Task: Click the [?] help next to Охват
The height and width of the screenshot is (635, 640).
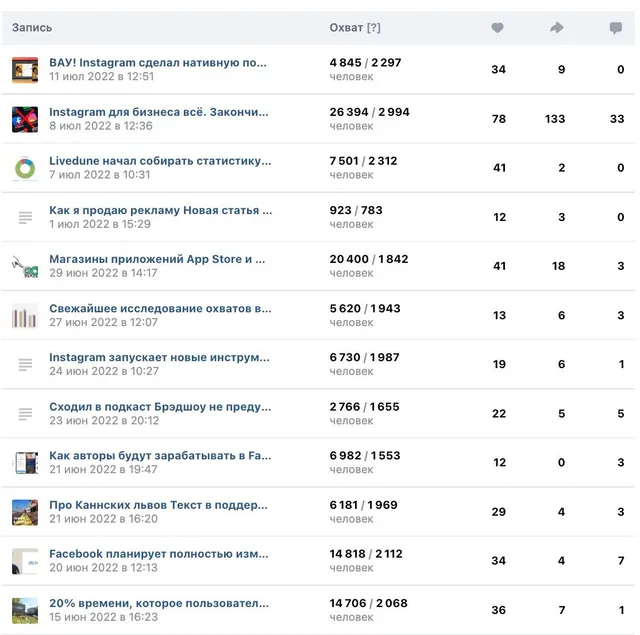Action: coord(373,28)
